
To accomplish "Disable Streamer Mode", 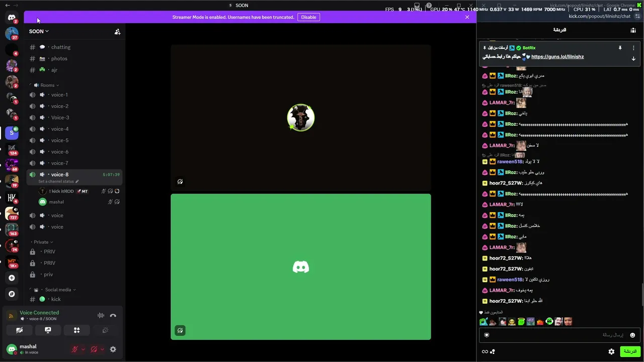I will click(x=308, y=17).
